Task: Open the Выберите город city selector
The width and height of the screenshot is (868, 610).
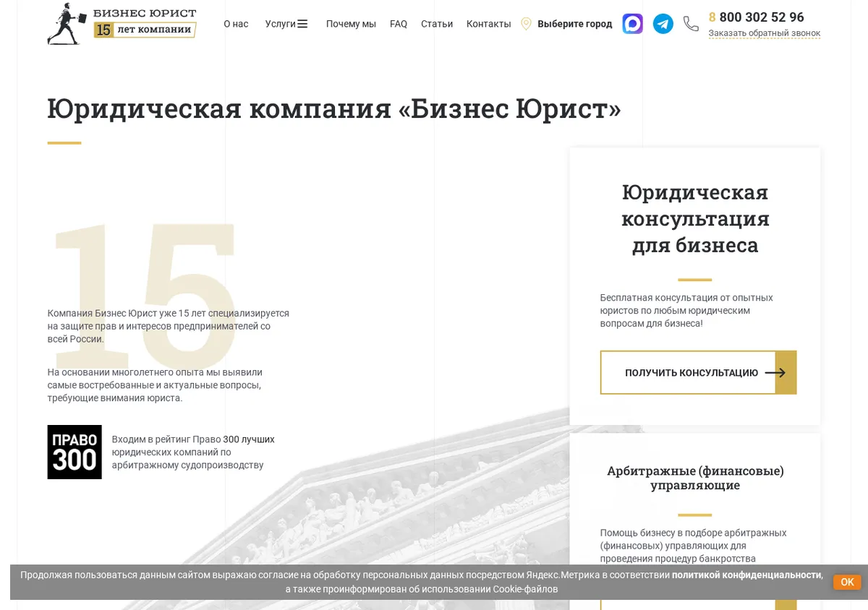Action: [574, 24]
